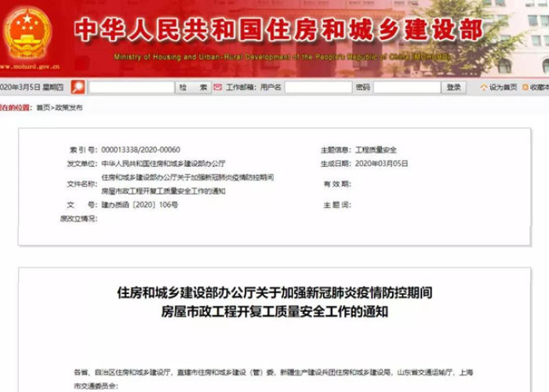Click the 文件名称 label
549x392 pixels.
[x=82, y=184]
